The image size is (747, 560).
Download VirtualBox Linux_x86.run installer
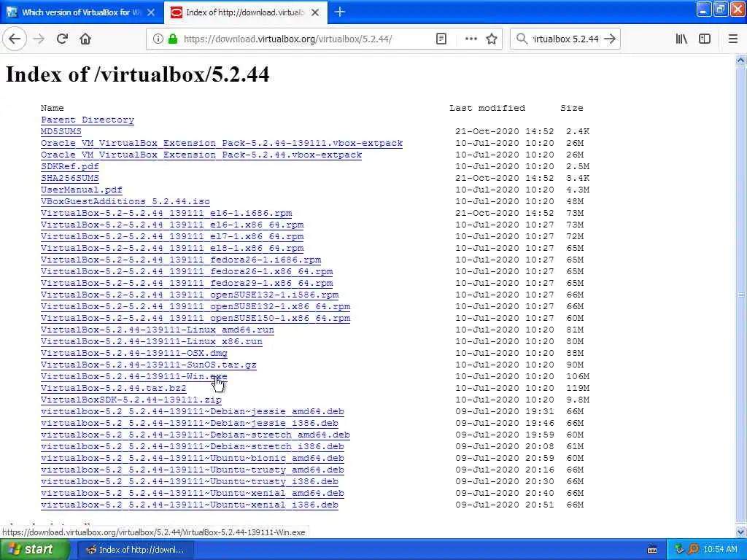pyautogui.click(x=152, y=341)
